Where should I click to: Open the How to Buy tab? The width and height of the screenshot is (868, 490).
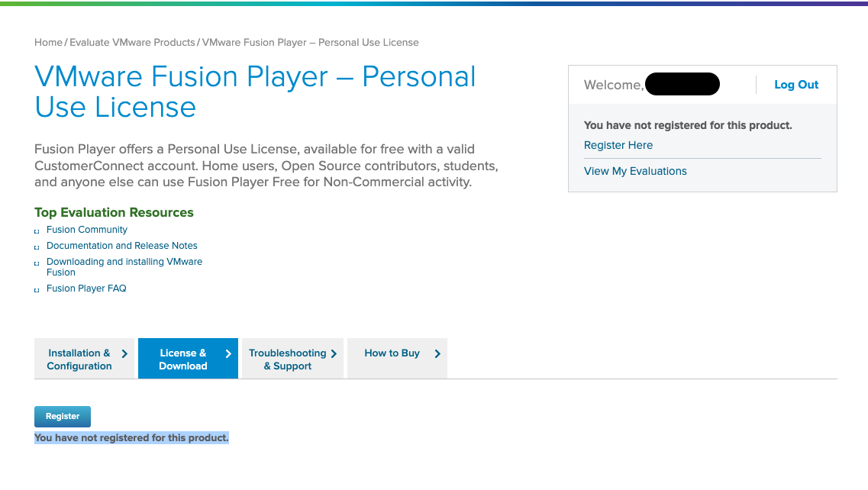click(x=397, y=359)
